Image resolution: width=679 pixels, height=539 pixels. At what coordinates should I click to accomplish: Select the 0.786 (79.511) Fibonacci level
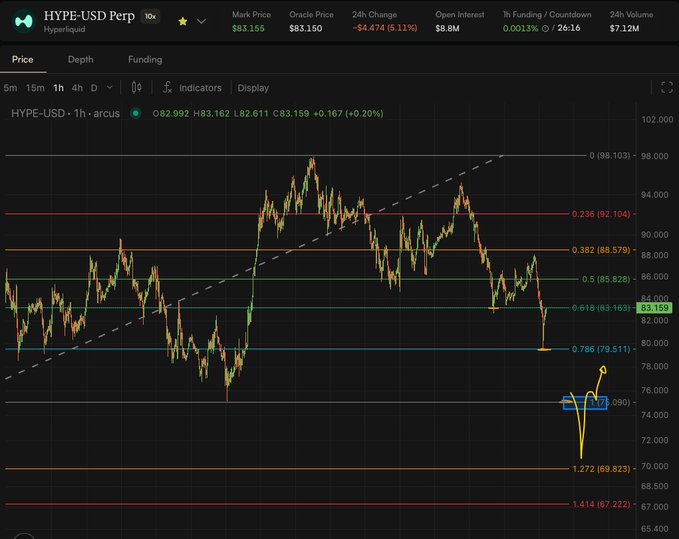coord(601,349)
